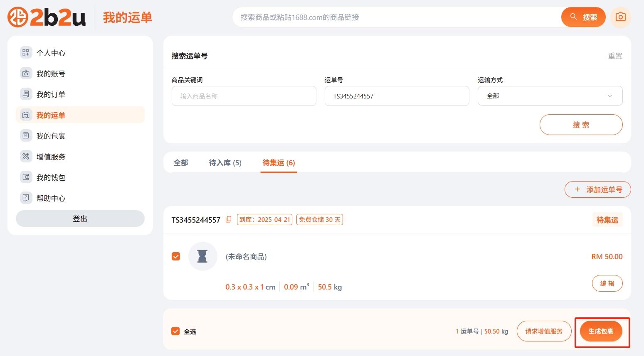
Task: Open 我的包裹 in sidebar
Action: pos(51,136)
